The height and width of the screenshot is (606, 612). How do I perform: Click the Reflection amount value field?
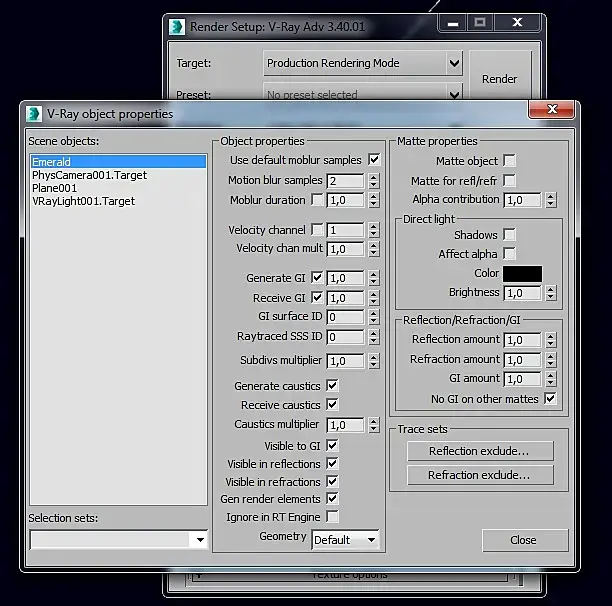click(523, 340)
